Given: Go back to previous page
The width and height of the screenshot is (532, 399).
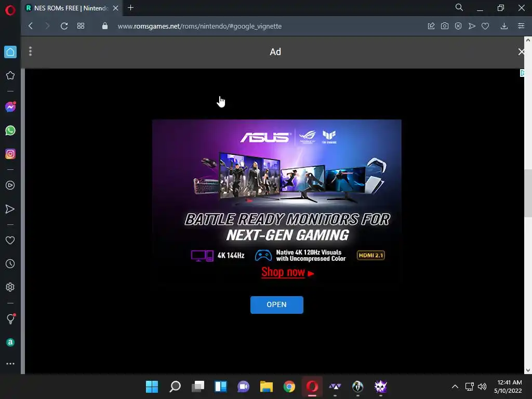Looking at the screenshot, I should coord(31,26).
